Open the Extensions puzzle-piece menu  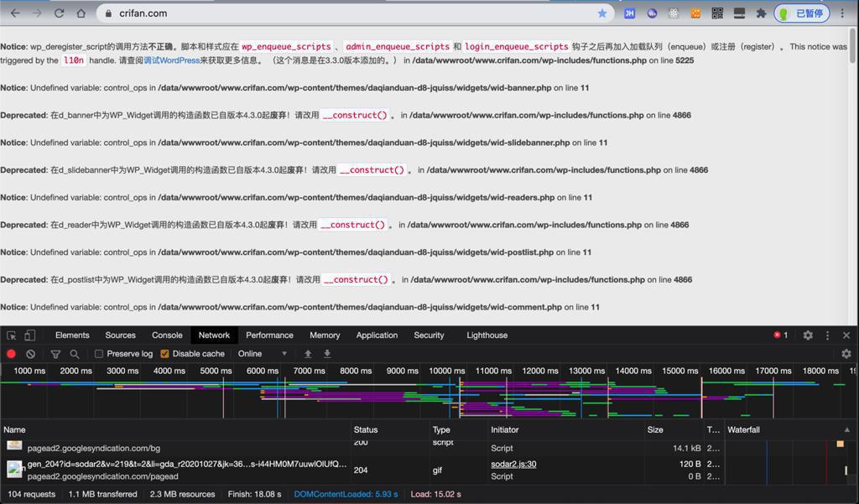tap(761, 13)
